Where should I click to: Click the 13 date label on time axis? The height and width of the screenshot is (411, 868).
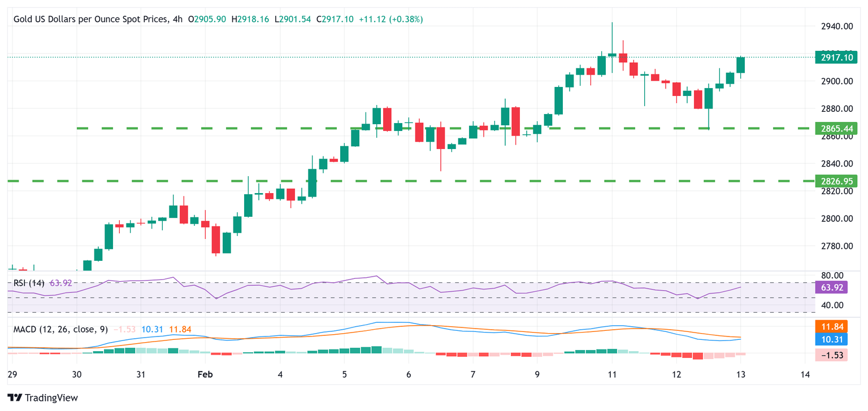click(741, 374)
